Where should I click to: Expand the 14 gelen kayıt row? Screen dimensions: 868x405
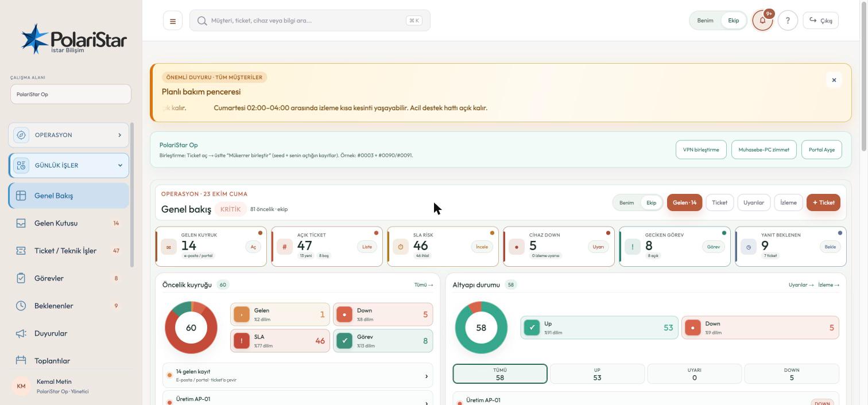pos(297,376)
